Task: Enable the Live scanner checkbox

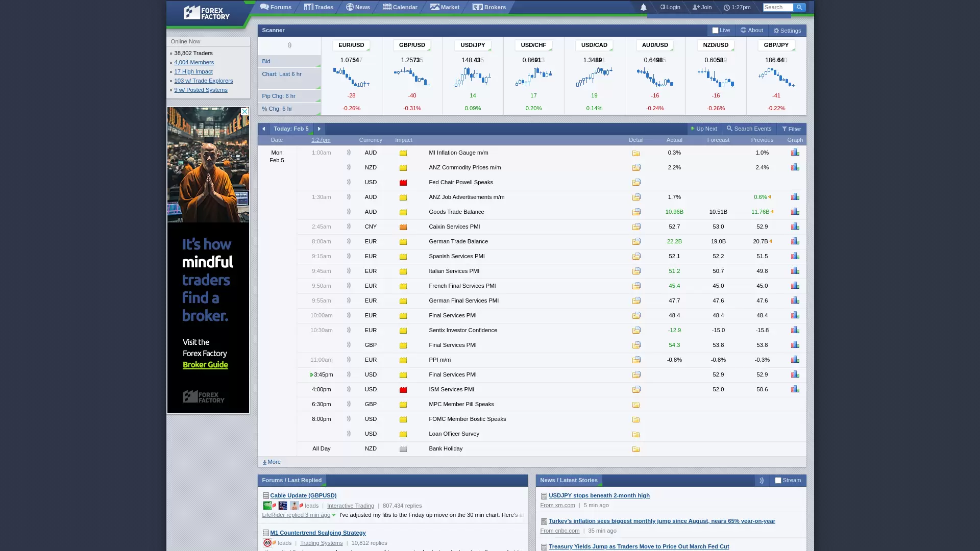Action: tap(715, 31)
